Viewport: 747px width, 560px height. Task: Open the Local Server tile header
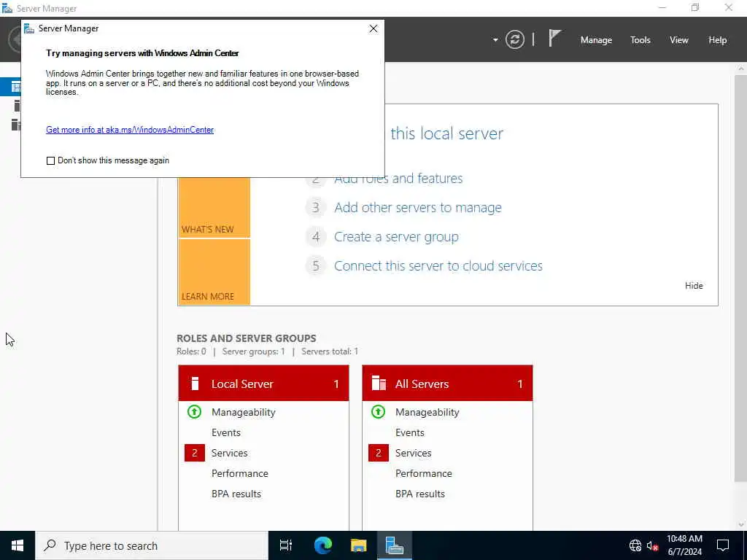tap(263, 384)
